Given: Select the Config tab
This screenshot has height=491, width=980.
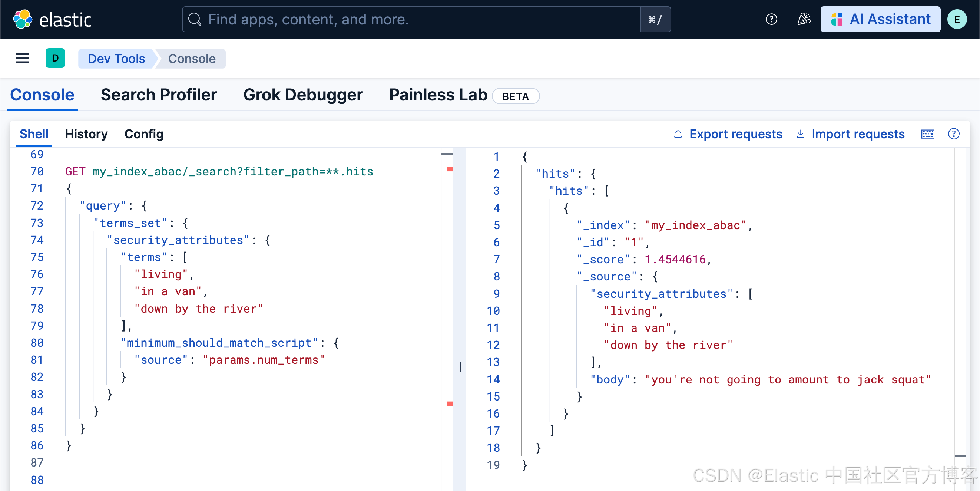Looking at the screenshot, I should click(x=144, y=134).
